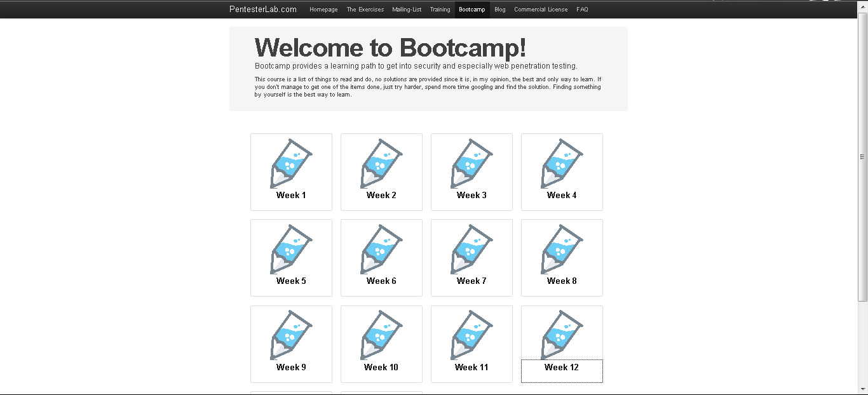Open the Week 5 text link
This screenshot has width=868, height=395.
click(x=291, y=281)
